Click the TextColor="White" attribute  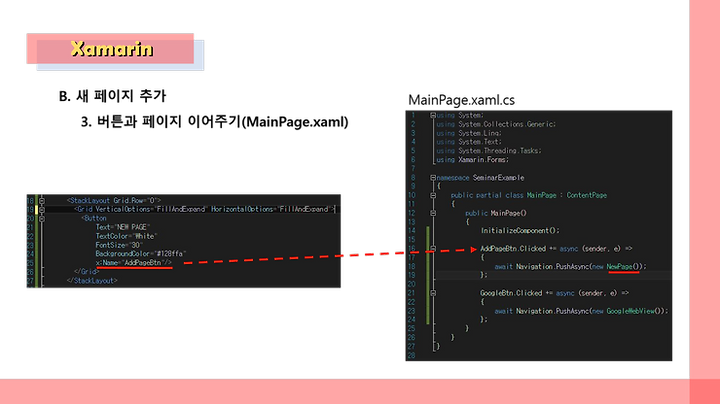tap(126, 236)
